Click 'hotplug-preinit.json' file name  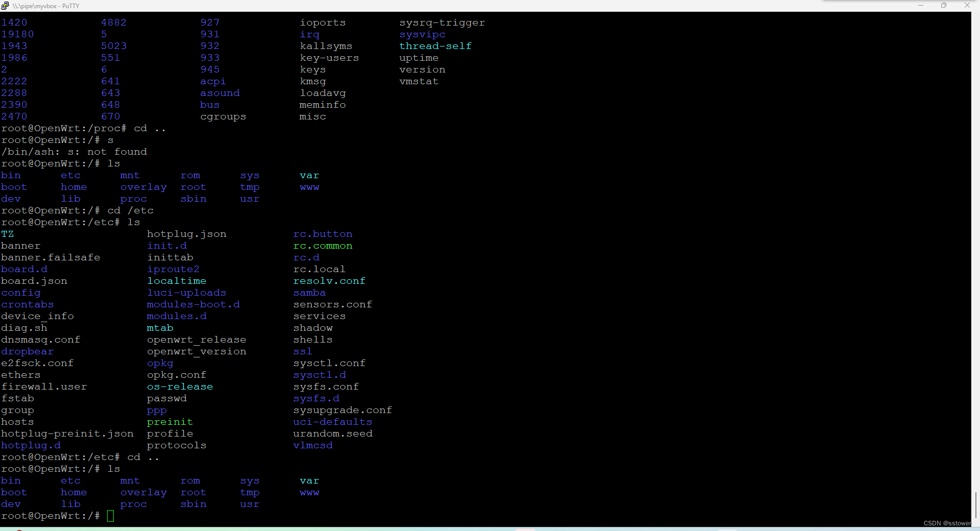67,433
